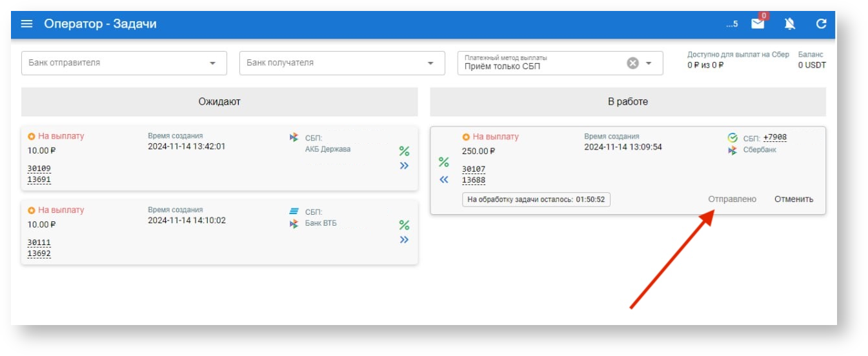
Task: Click percent icon on Сбербанк task
Action: (x=443, y=162)
